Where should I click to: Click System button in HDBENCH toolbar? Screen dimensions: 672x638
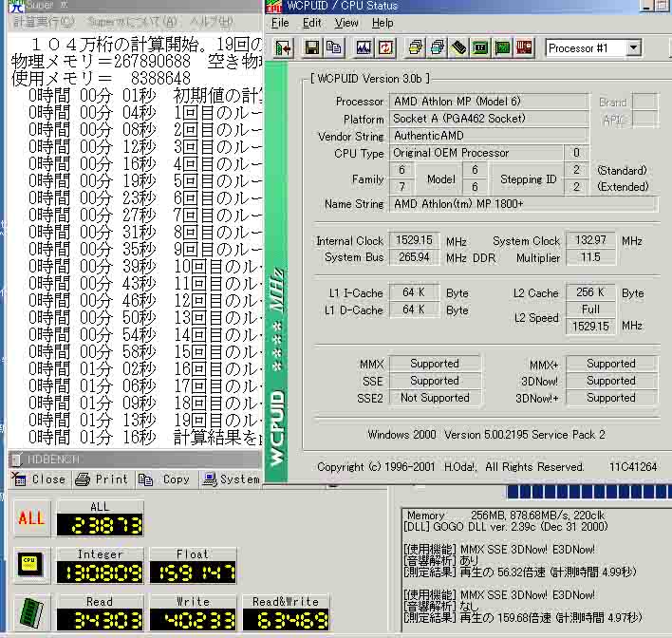tap(232, 478)
